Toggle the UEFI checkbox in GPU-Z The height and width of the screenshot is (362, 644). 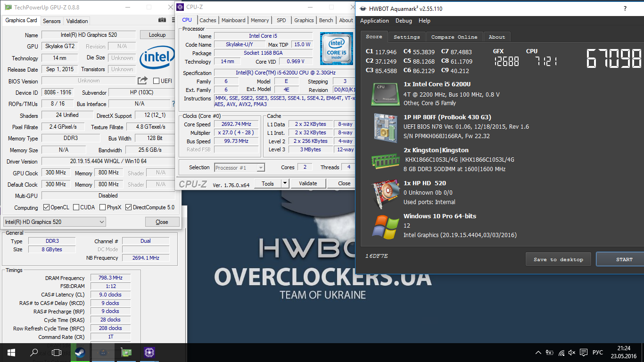pyautogui.click(x=156, y=81)
